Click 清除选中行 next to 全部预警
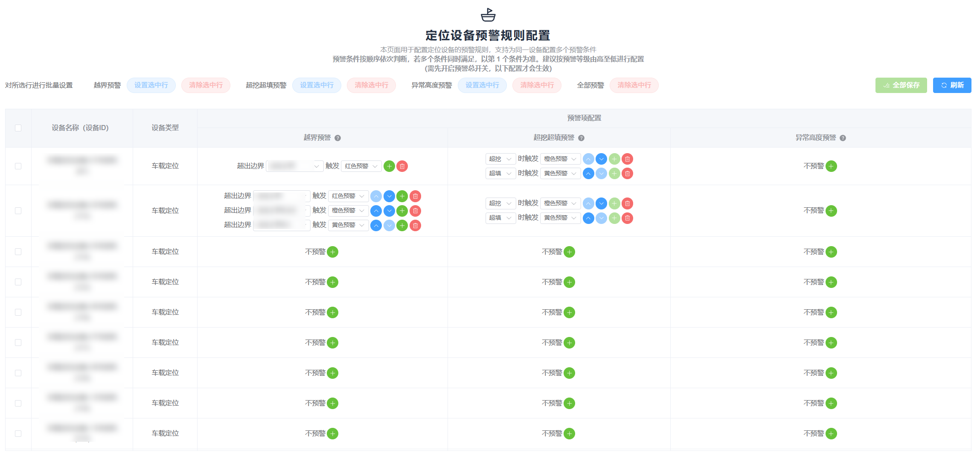The height and width of the screenshot is (456, 980). click(x=634, y=85)
